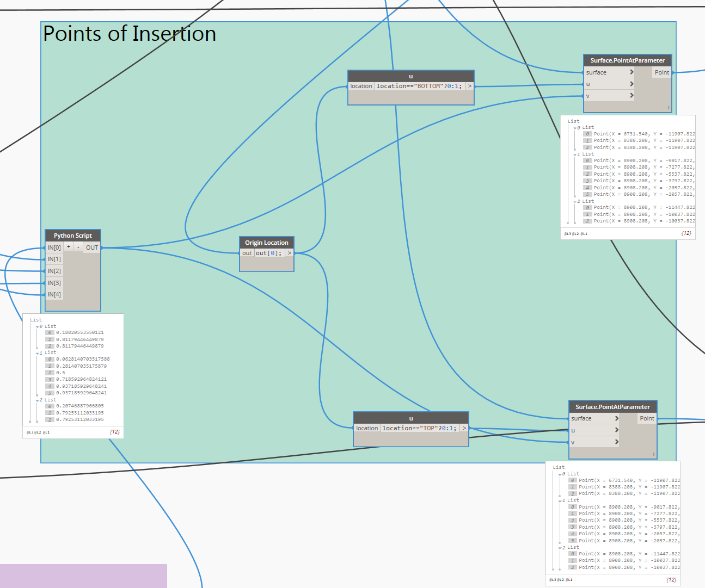Open the surface port chevron on upper Surface.PointAtParameter
Viewport: 705px width, 588px height.
coord(632,72)
